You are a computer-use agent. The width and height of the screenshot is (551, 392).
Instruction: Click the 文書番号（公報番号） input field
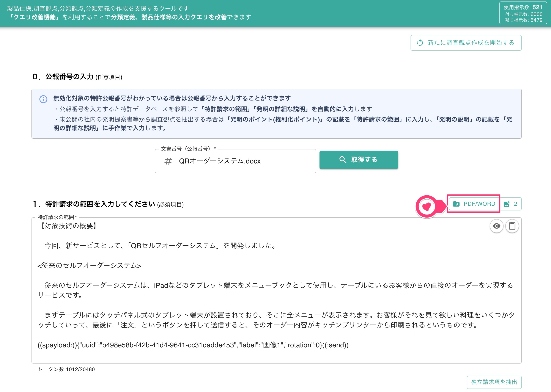click(x=235, y=161)
